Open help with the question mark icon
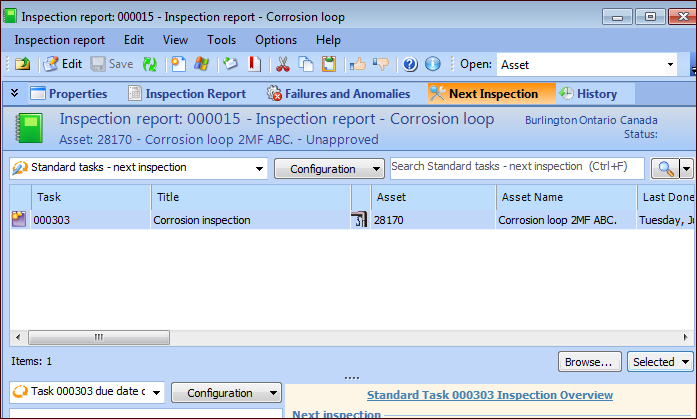This screenshot has width=697, height=419. pyautogui.click(x=410, y=64)
